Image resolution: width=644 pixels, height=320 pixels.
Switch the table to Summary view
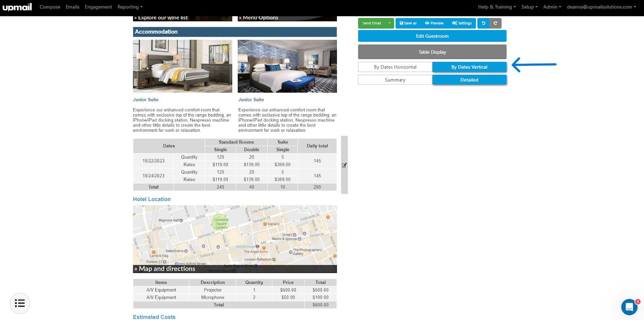395,80
